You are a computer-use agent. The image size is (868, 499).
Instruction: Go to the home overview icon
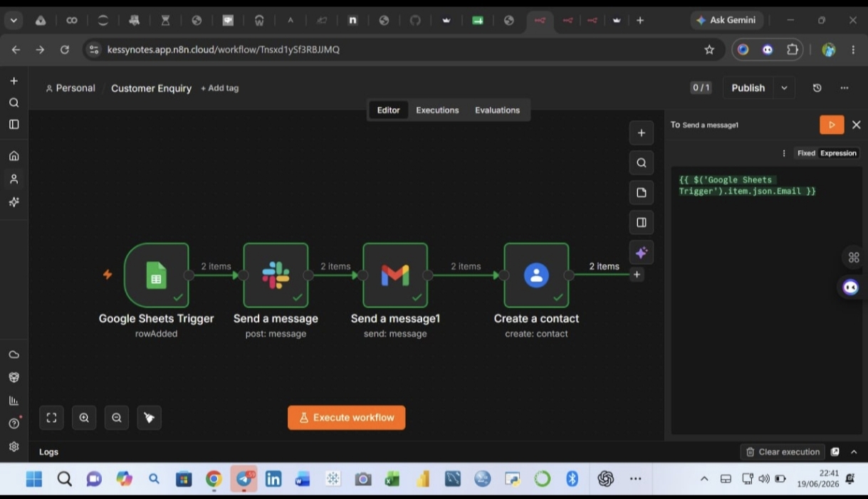coord(14,156)
